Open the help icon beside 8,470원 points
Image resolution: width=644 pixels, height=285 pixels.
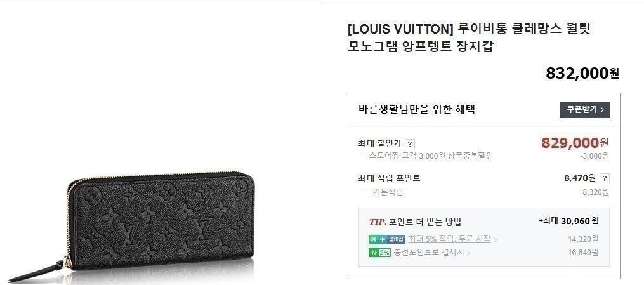tap(604, 178)
